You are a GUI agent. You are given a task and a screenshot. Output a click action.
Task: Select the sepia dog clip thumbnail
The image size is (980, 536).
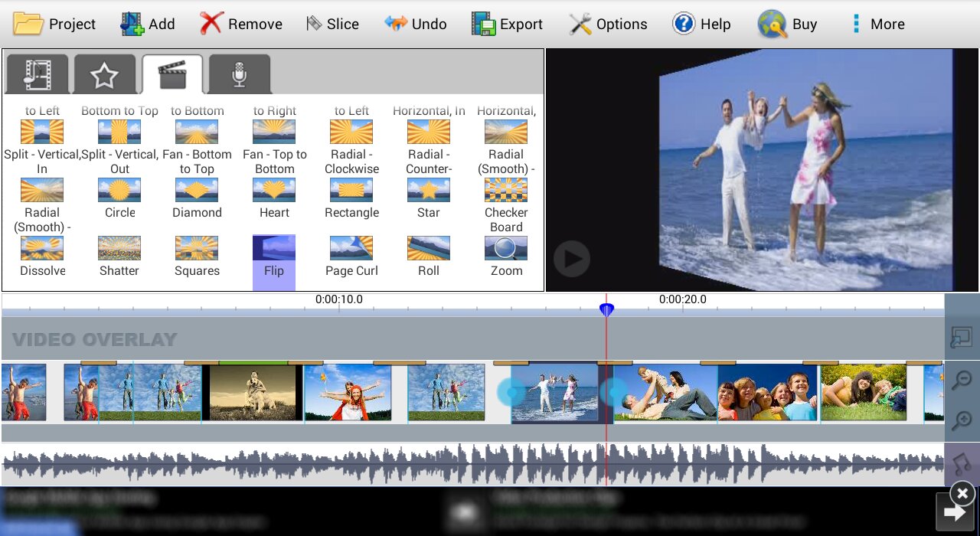pos(253,392)
